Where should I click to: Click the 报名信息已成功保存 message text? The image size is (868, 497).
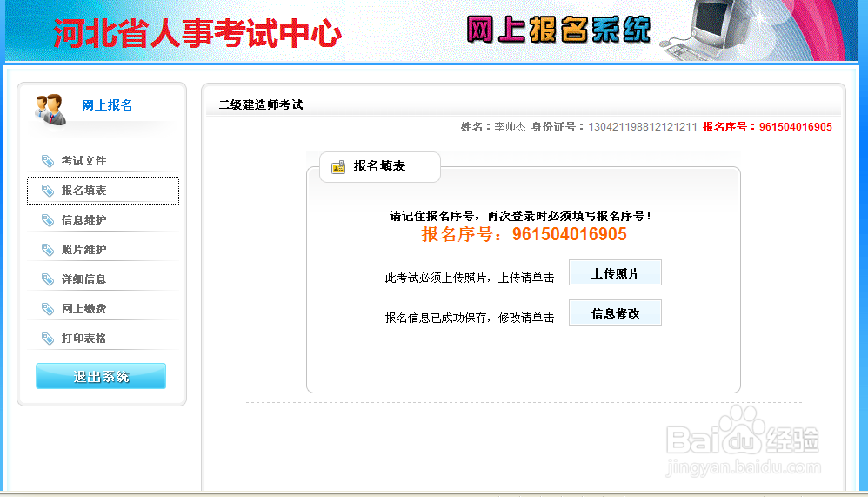pos(470,318)
